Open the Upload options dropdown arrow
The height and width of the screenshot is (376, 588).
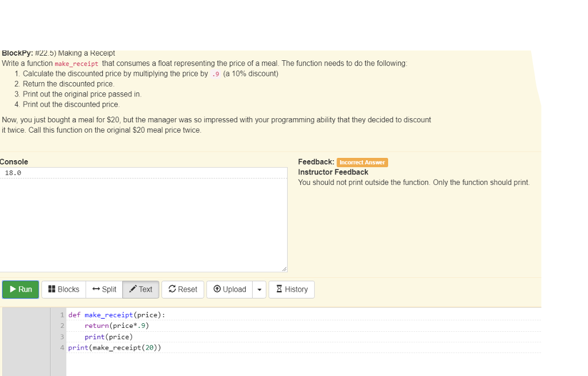[x=259, y=289]
